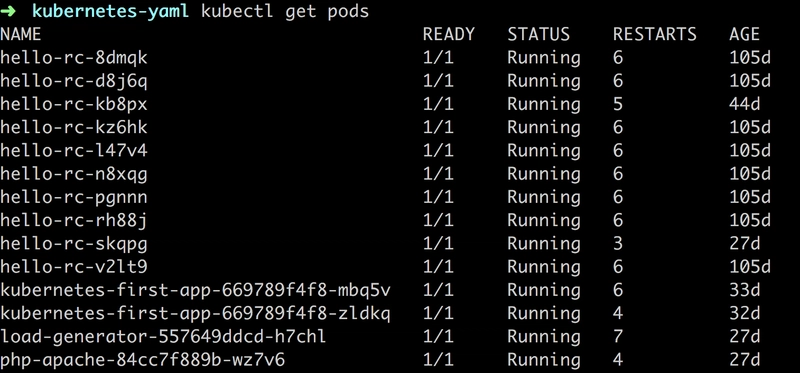Select pod name hello-rc-v2lt9
800x373 pixels.
73,267
